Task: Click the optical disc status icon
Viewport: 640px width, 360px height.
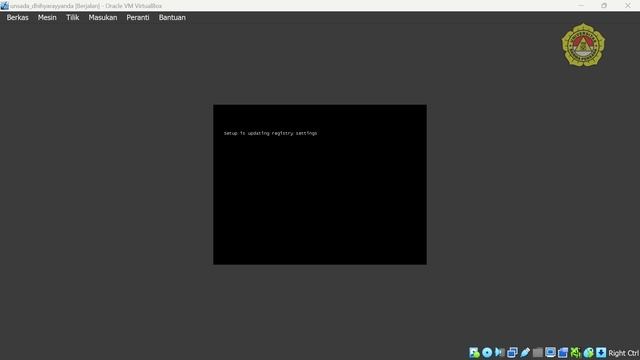Action: click(487, 353)
